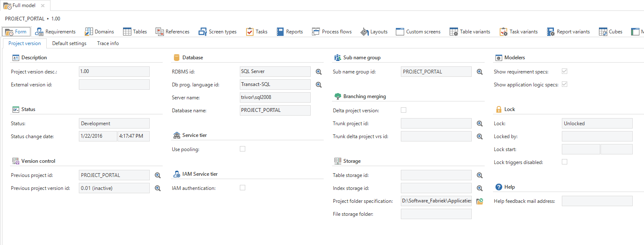Enable the Use pooling checkbox
The image size is (644, 245).
tap(242, 149)
